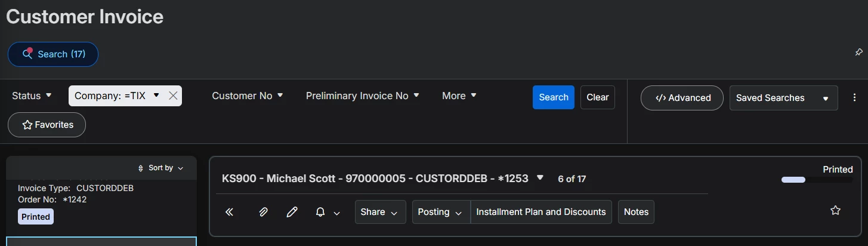
Task: Open the Saved Searches combo box
Action: coord(783,98)
